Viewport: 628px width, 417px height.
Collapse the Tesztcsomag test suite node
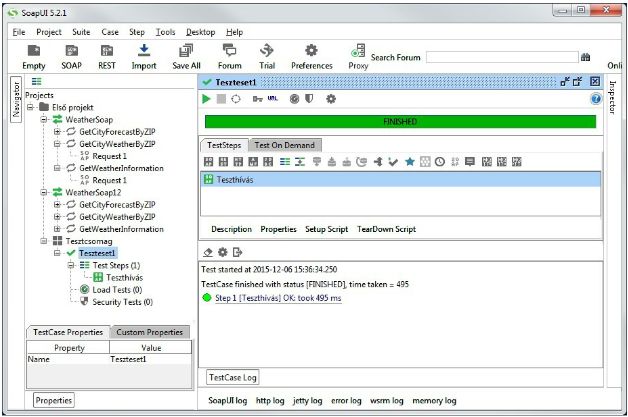(x=44, y=241)
